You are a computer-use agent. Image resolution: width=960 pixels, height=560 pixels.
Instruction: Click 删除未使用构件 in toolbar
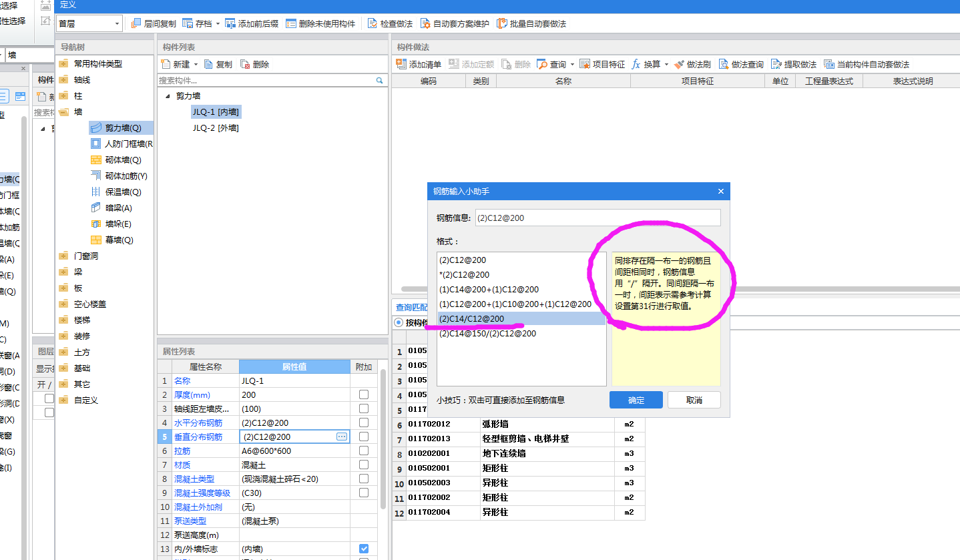point(320,23)
